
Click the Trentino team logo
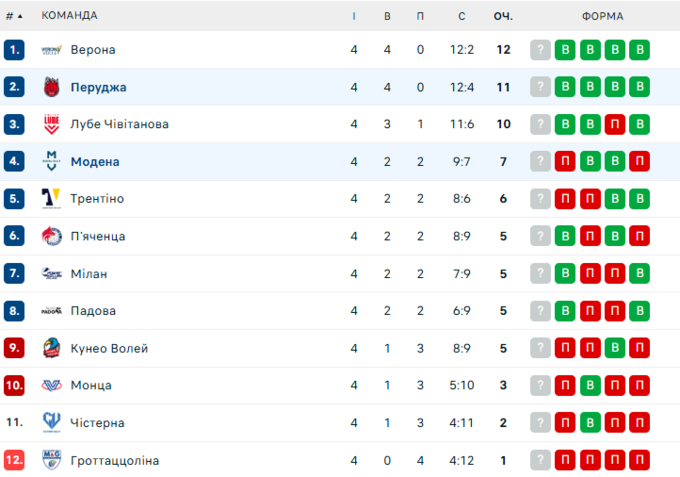tap(52, 198)
